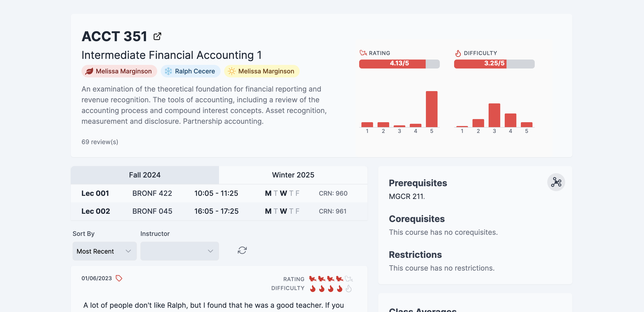Click the prerequisites course graph icon
This screenshot has width=644, height=312.
pyautogui.click(x=556, y=182)
